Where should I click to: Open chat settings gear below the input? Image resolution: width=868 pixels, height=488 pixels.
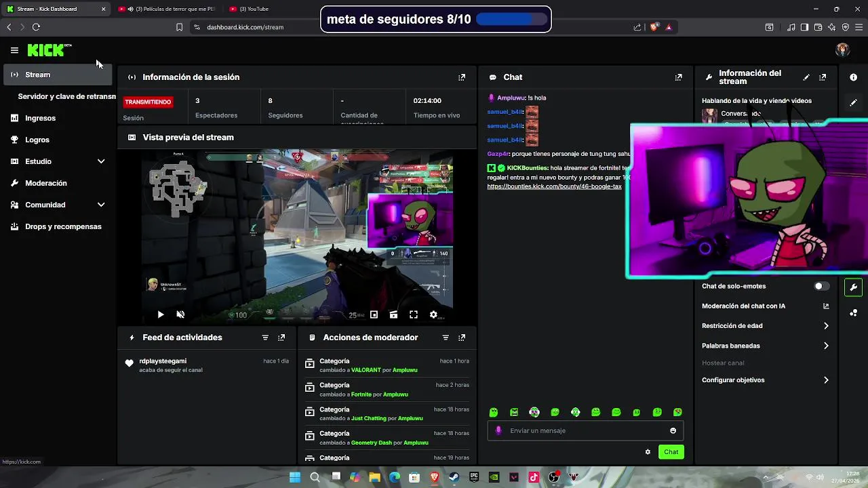[x=648, y=452]
